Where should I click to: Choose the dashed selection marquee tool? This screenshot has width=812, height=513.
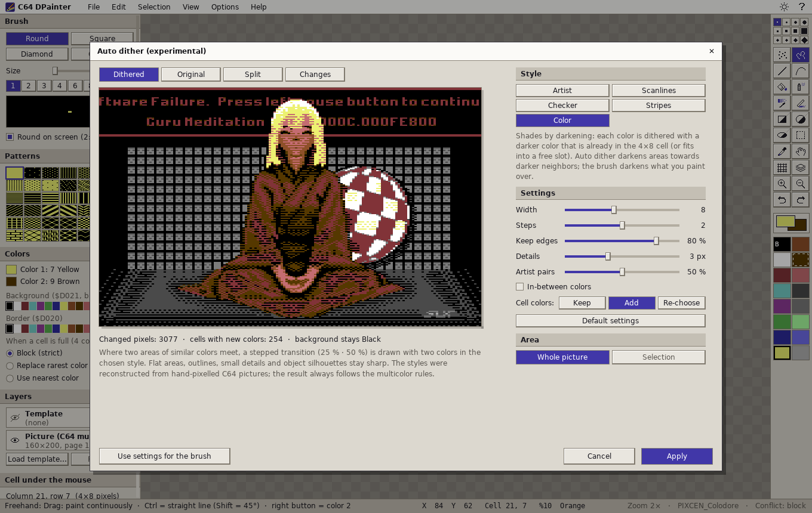pos(801,135)
